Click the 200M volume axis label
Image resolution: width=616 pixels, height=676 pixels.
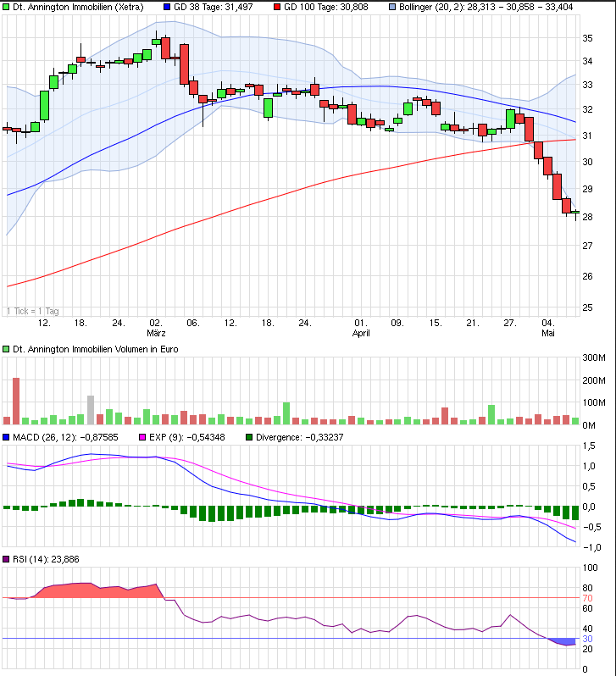pyautogui.click(x=594, y=380)
